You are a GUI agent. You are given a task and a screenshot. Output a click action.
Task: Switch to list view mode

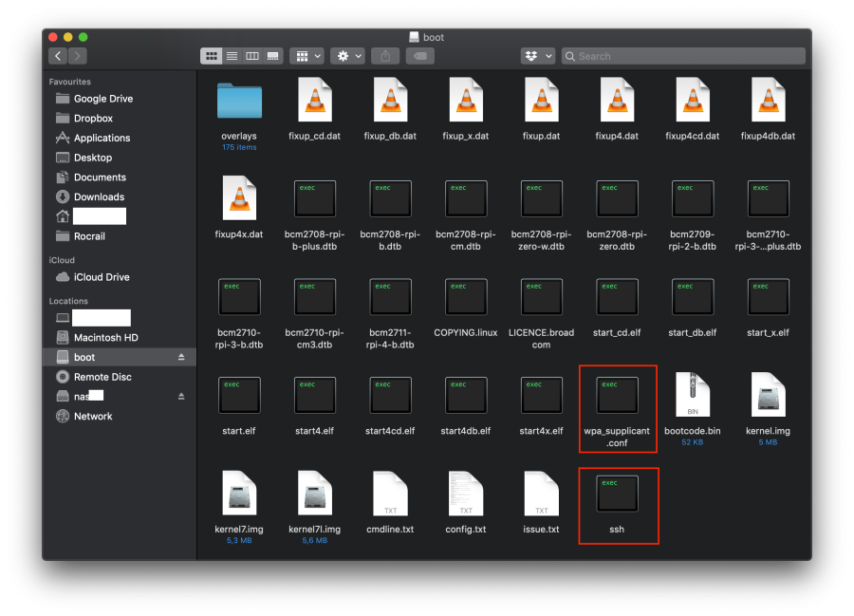tap(232, 56)
